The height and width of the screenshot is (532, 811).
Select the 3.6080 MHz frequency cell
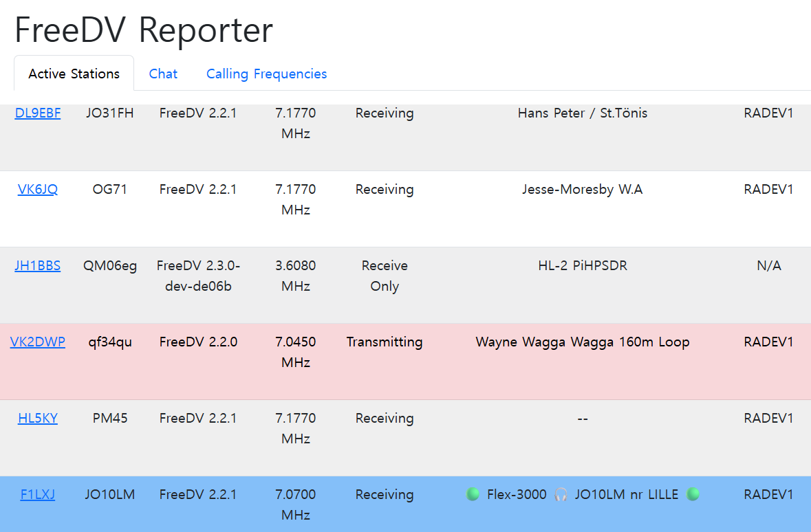(x=296, y=276)
